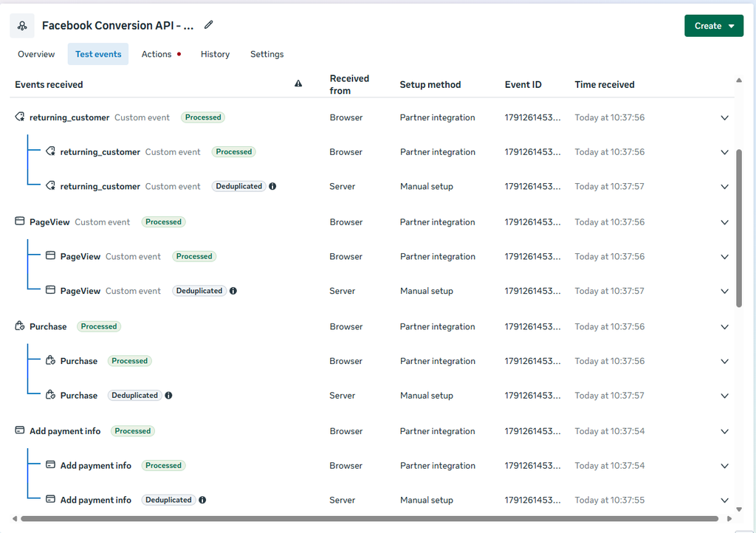Expand the top-level returning_customer row chevron

tap(724, 117)
